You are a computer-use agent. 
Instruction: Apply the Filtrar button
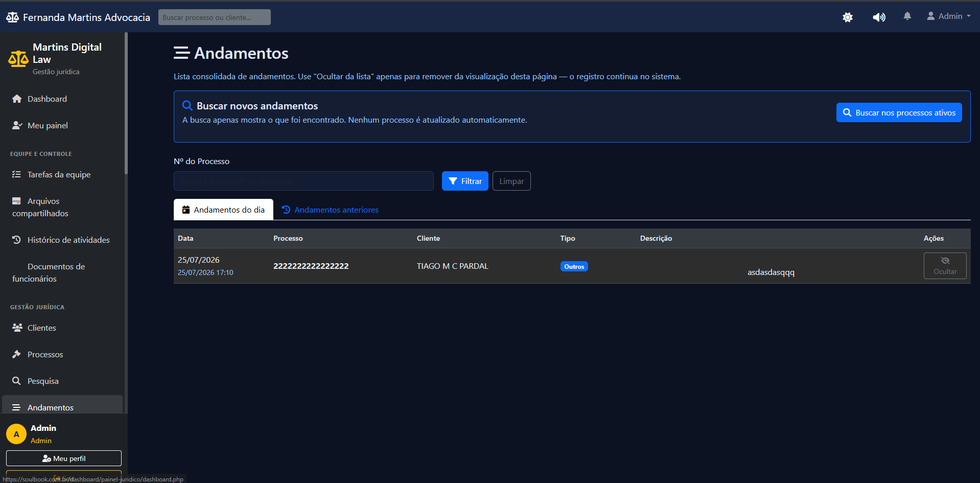tap(465, 181)
